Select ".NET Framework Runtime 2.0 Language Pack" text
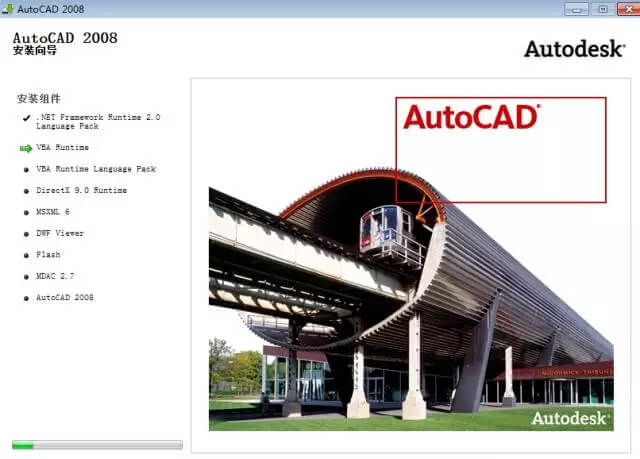The height and width of the screenshot is (459, 640). (x=98, y=122)
